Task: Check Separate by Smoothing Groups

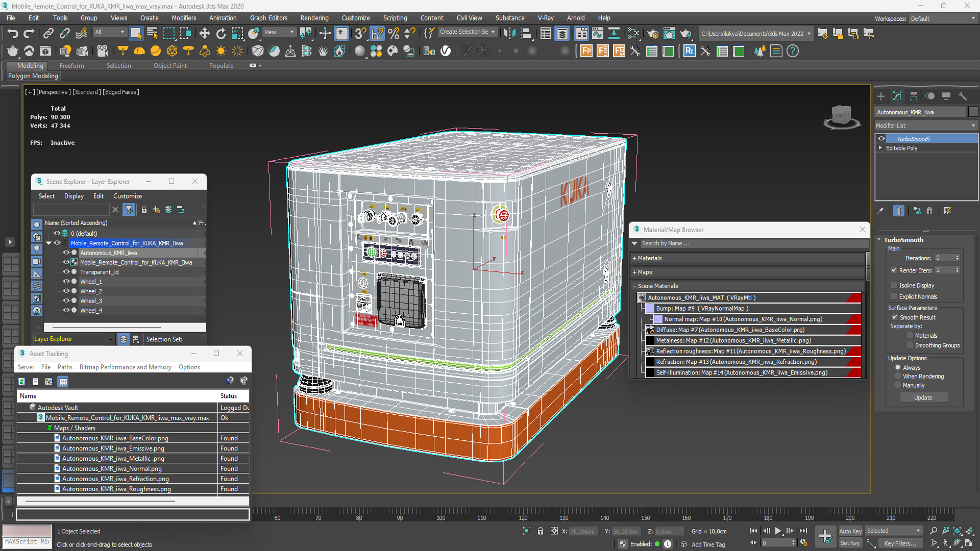Action: [x=910, y=345]
